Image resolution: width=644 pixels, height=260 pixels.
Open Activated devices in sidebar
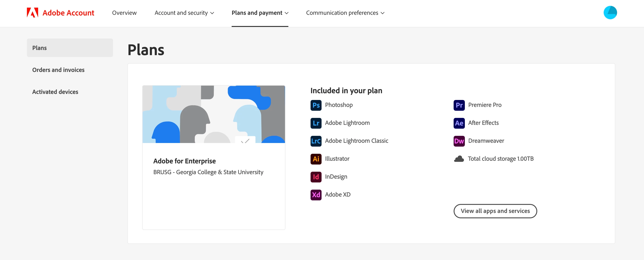point(55,92)
